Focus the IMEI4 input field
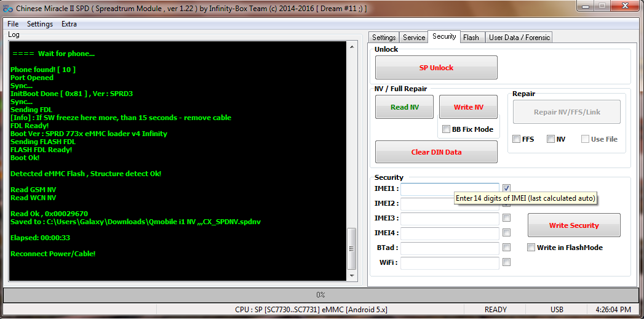 click(450, 233)
